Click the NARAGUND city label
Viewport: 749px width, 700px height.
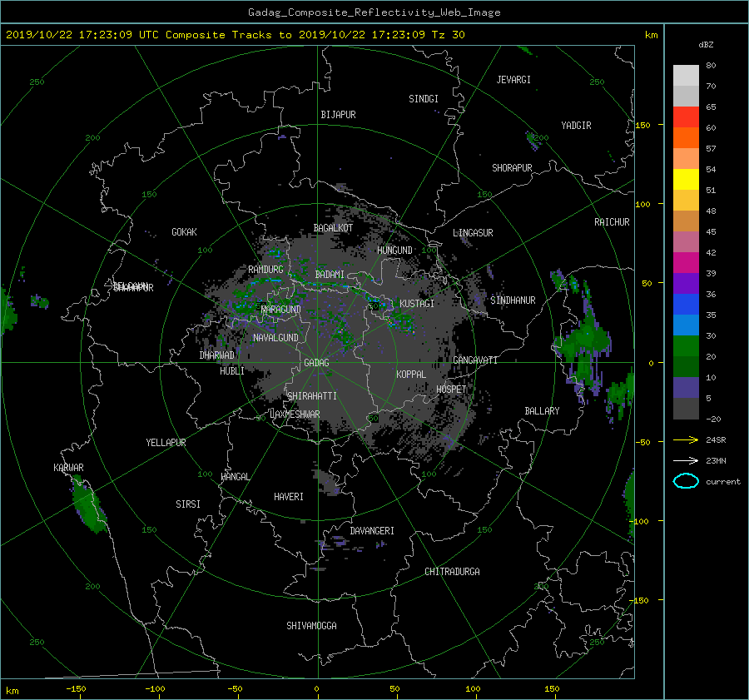point(281,309)
